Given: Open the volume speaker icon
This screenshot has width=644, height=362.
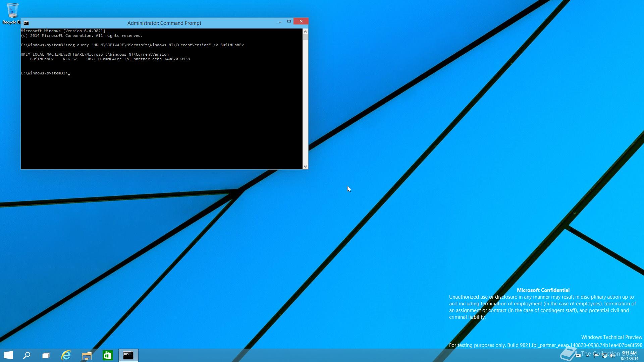Looking at the screenshot, I should click(x=612, y=356).
